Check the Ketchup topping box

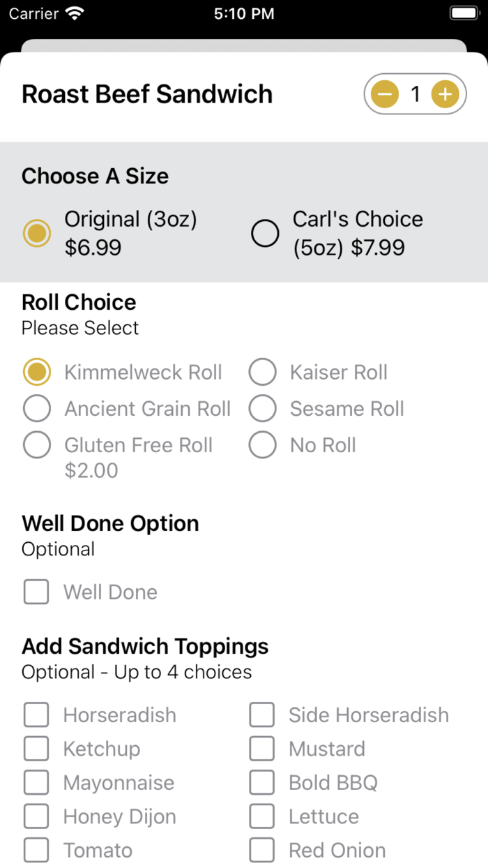[x=36, y=749]
